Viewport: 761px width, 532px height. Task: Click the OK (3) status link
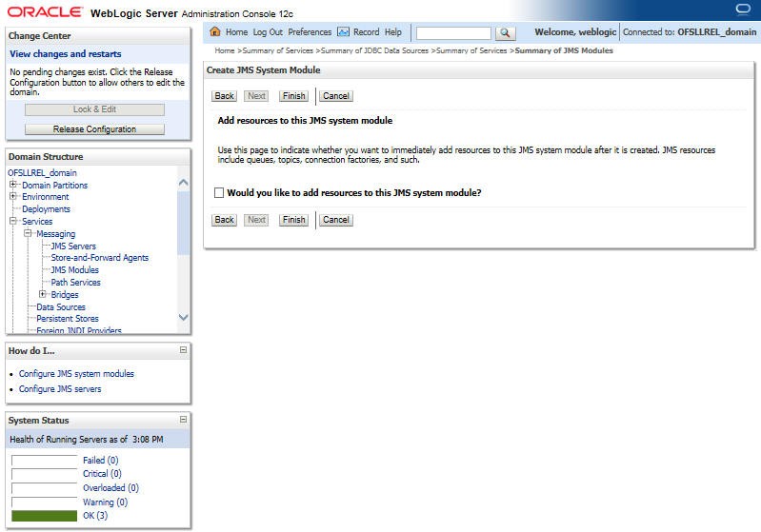tap(95, 516)
